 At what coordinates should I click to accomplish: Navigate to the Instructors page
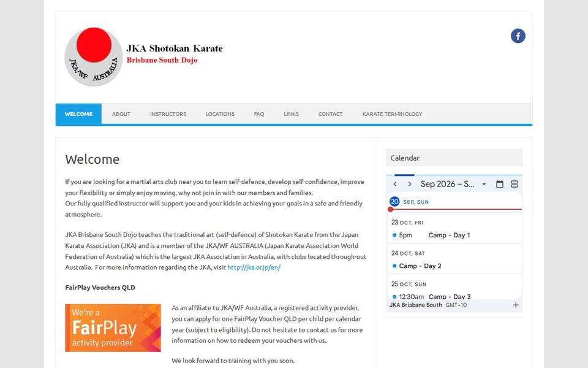pyautogui.click(x=168, y=114)
